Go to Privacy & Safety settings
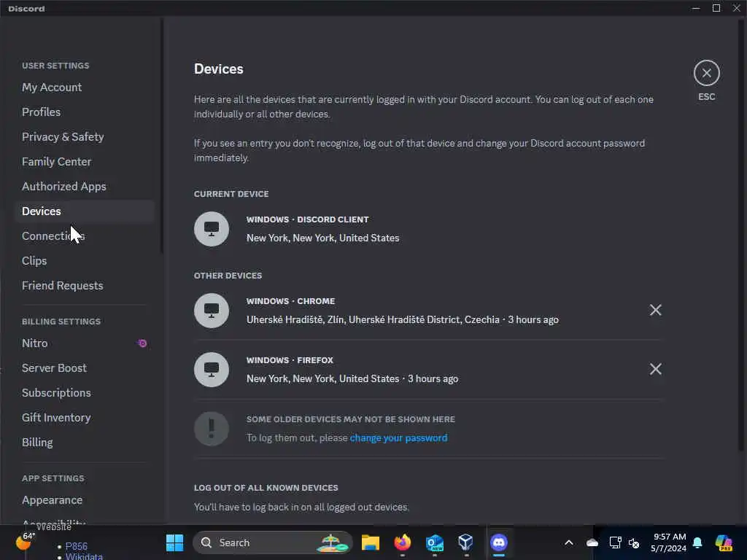This screenshot has height=560, width=747. [x=85, y=136]
